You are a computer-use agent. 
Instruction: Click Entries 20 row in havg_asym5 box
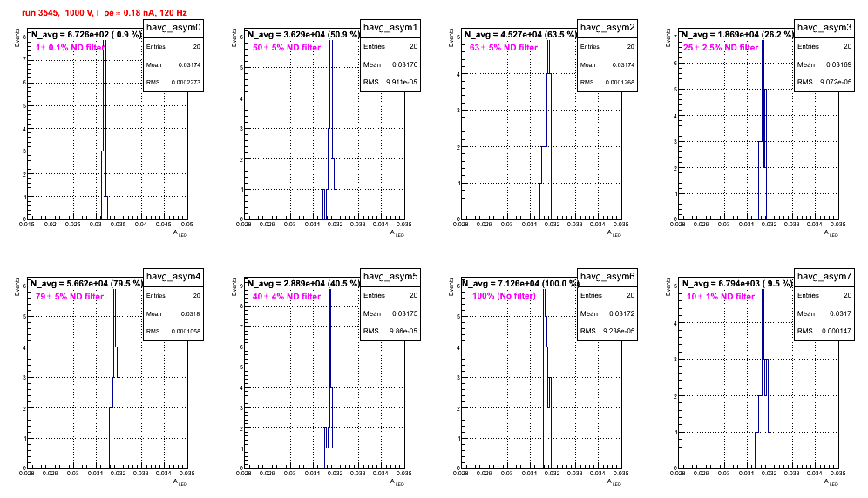390,296
